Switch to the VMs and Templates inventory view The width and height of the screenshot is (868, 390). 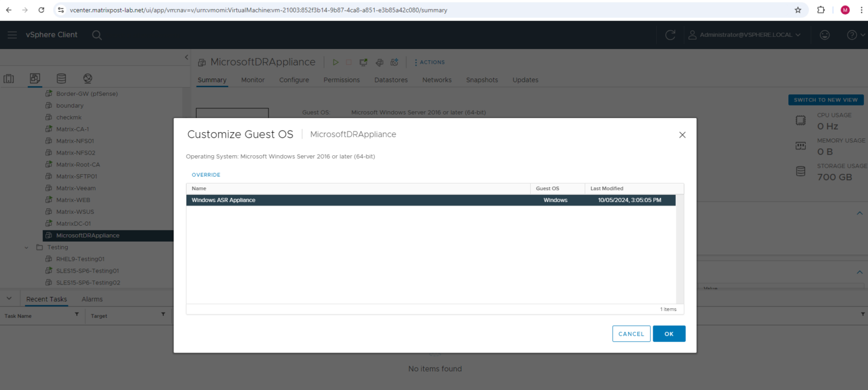(34, 78)
